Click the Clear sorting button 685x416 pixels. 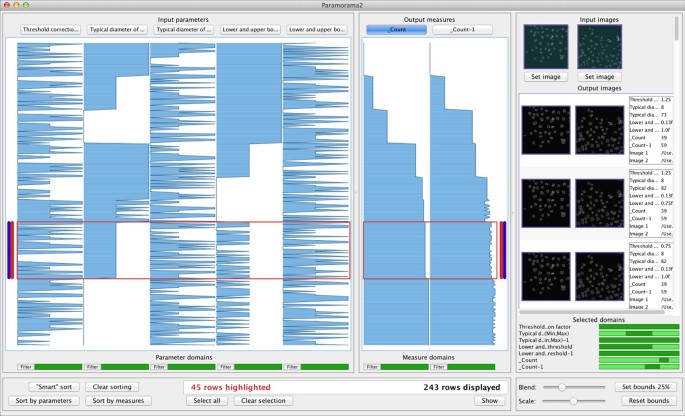tap(112, 387)
